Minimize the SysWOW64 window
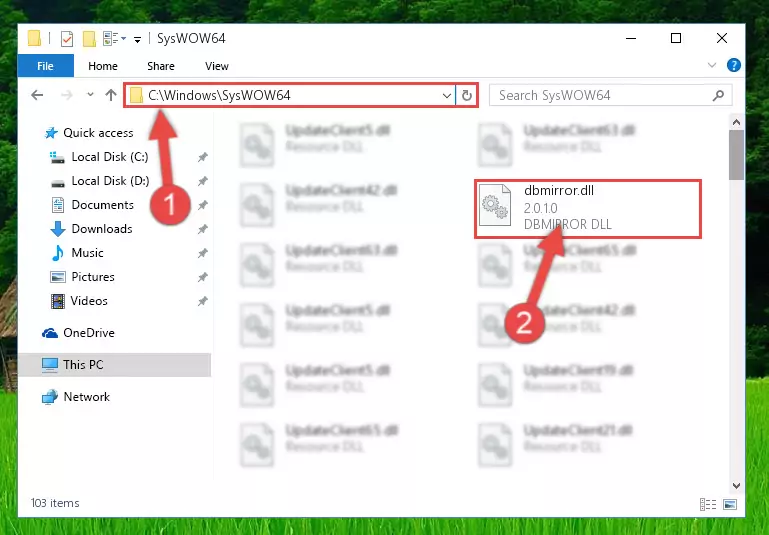 click(x=631, y=38)
